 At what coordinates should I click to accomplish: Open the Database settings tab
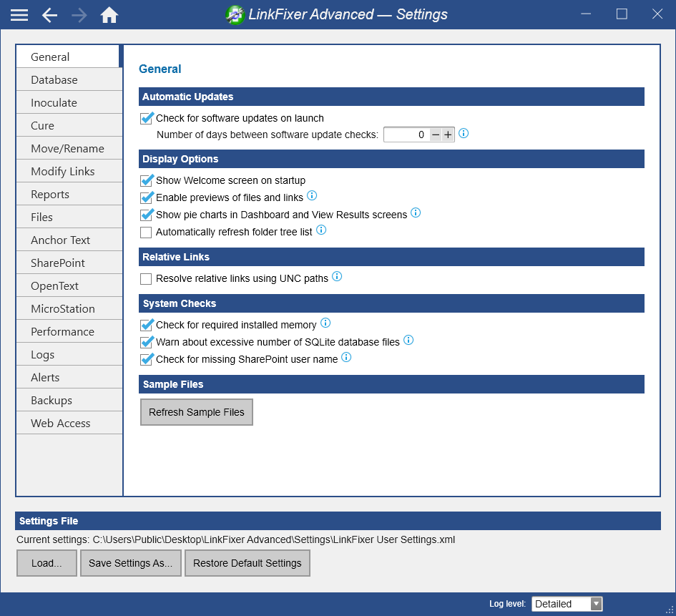pyautogui.click(x=69, y=79)
